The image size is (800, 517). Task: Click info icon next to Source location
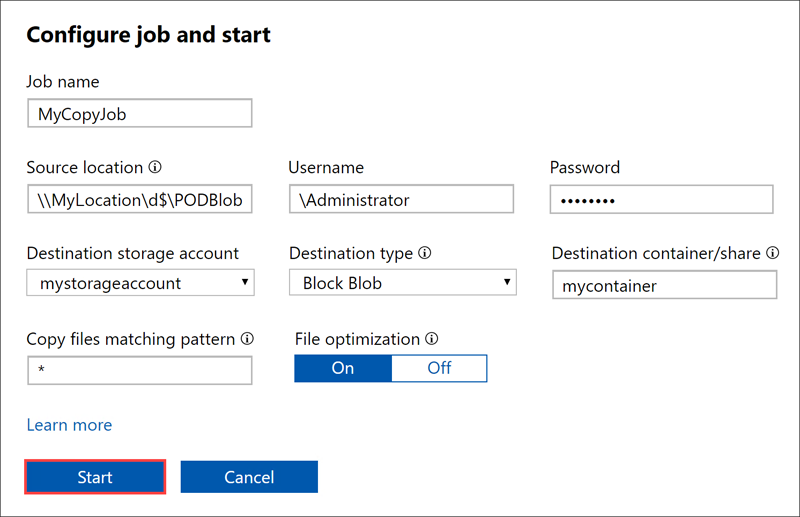[155, 168]
